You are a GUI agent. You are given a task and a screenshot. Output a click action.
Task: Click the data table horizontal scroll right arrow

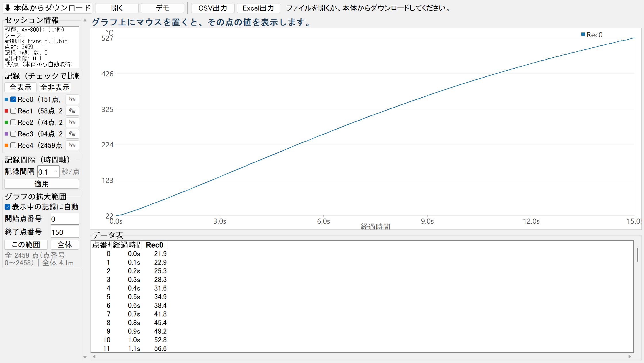coord(630,356)
